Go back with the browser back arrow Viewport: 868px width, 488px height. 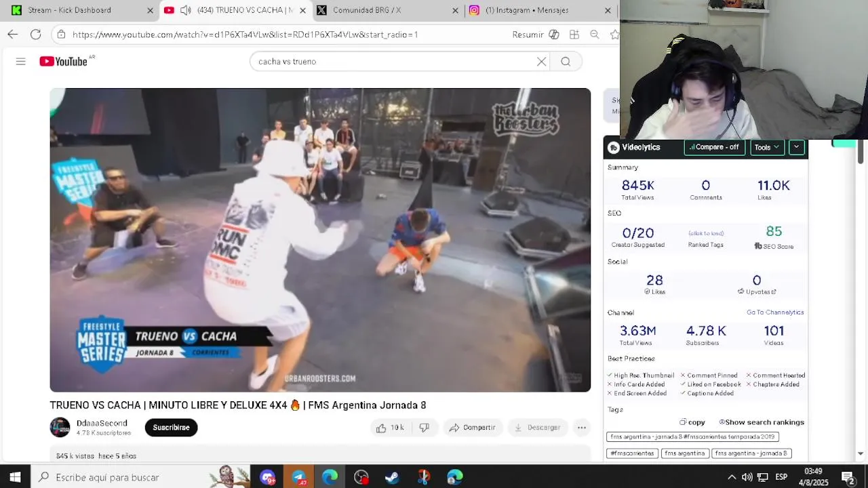[x=12, y=35]
